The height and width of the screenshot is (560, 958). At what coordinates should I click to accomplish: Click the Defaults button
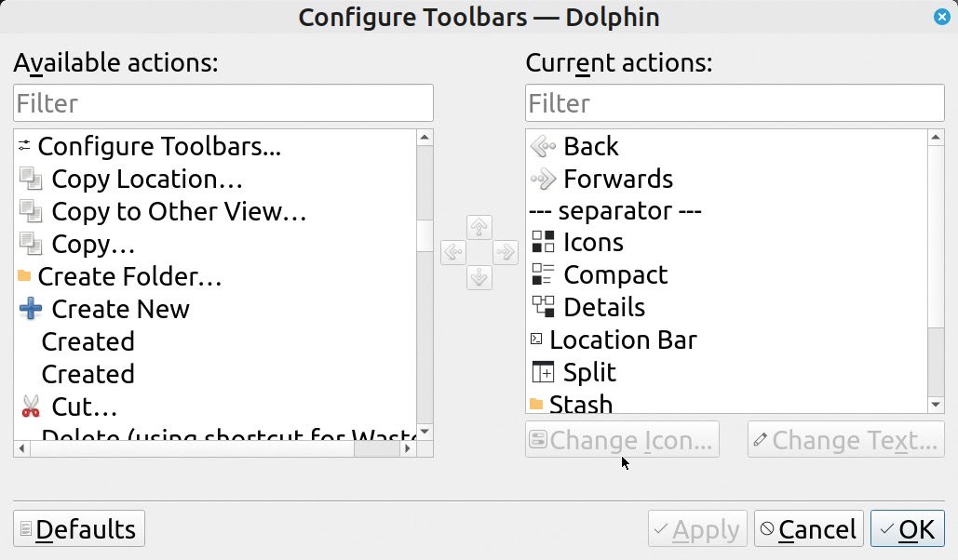[79, 529]
